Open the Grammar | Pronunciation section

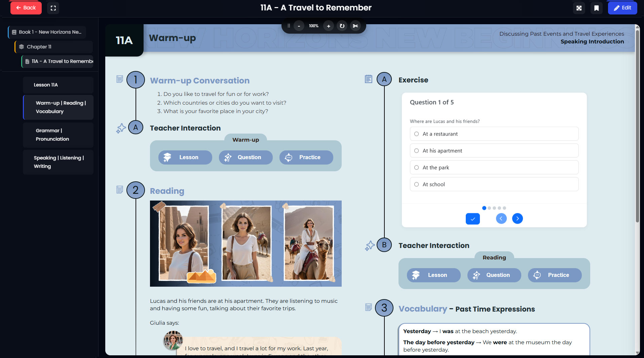point(58,135)
